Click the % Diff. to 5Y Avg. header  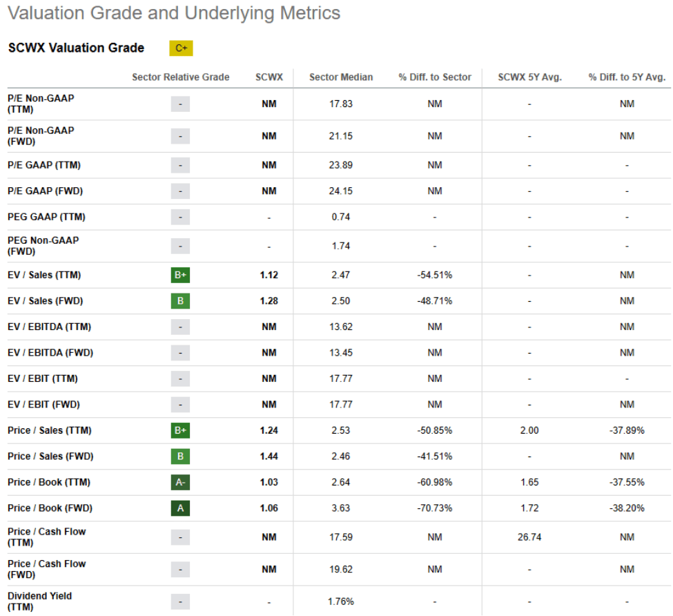pyautogui.click(x=627, y=77)
